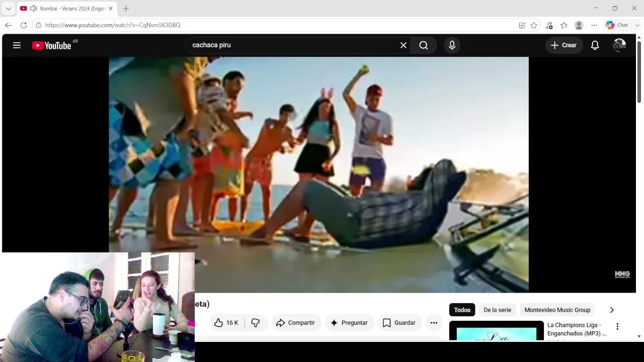Open the YouTube guide hamburger menu
The height and width of the screenshot is (362, 644).
tap(17, 45)
